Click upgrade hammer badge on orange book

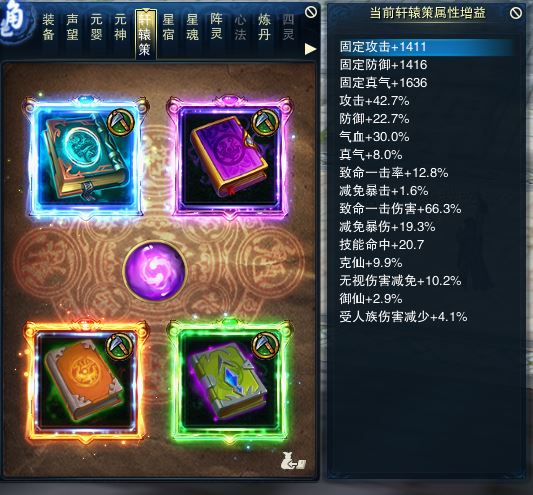point(120,346)
